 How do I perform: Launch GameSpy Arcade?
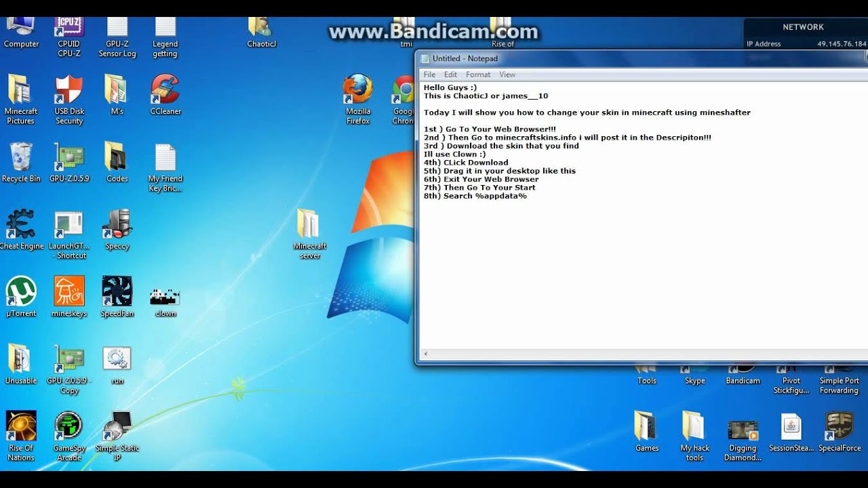[x=69, y=436]
